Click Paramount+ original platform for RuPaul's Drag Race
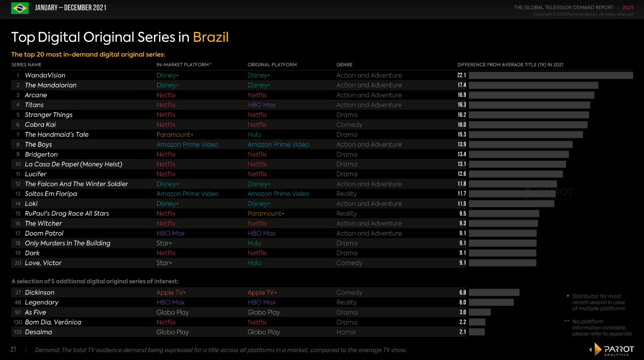 266,214
